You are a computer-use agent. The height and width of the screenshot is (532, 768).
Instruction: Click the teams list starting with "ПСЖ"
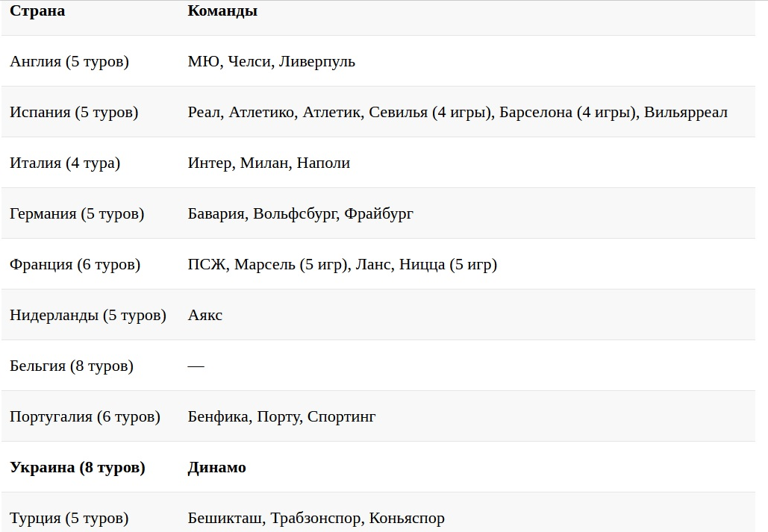click(x=343, y=265)
